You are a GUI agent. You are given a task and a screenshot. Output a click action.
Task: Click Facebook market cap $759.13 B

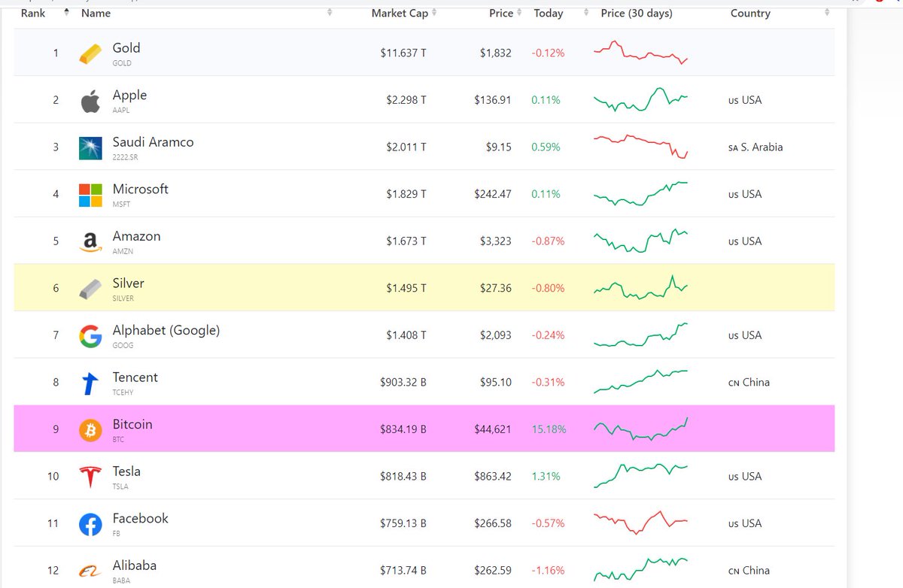pos(403,523)
